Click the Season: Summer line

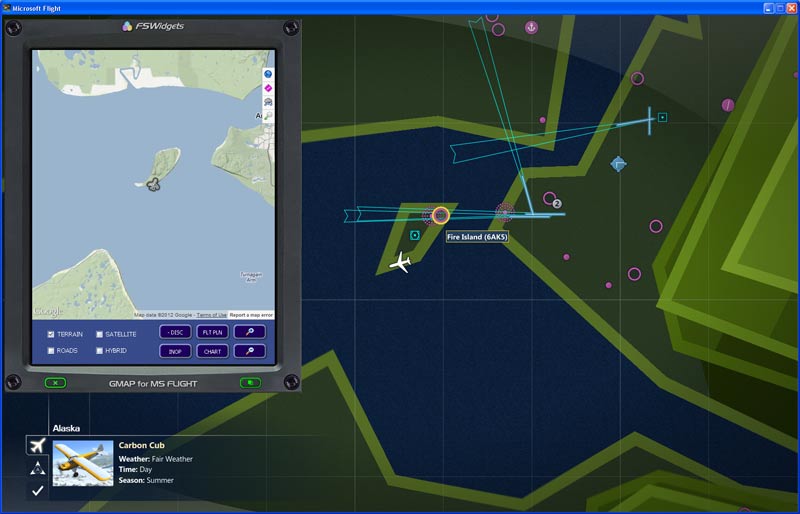146,480
